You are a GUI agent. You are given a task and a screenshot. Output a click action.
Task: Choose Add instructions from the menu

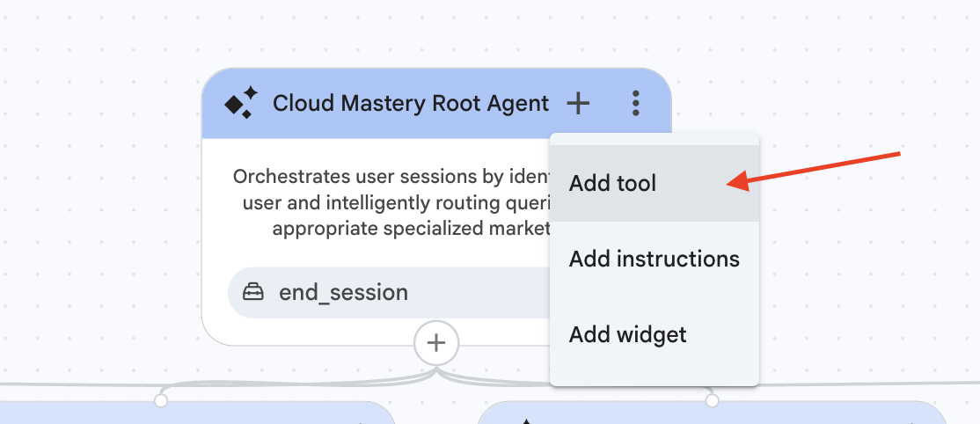coord(655,259)
